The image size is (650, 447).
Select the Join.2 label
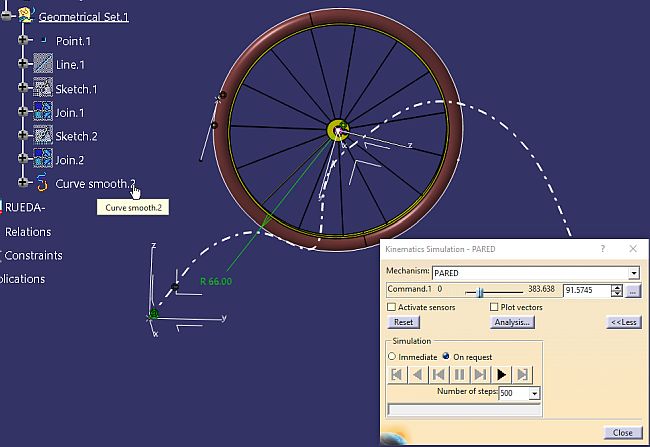tap(70, 160)
